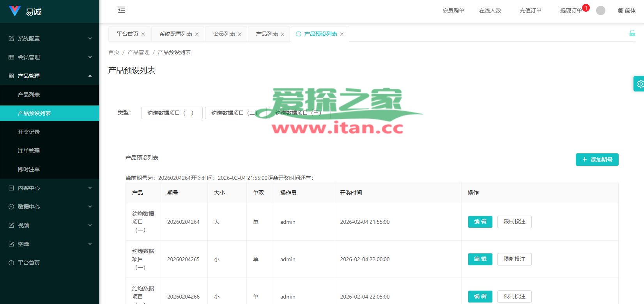644x304 pixels.
Task: Click 首页 in the breadcrumb
Action: 114,52
